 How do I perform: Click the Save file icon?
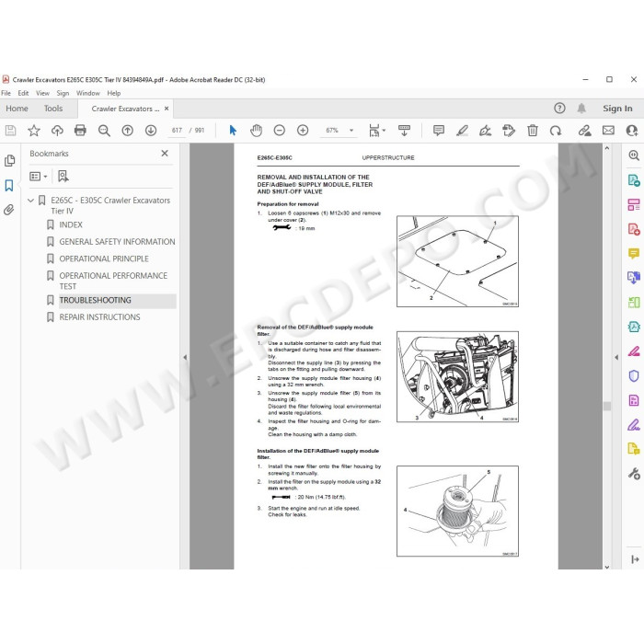pyautogui.click(x=10, y=131)
